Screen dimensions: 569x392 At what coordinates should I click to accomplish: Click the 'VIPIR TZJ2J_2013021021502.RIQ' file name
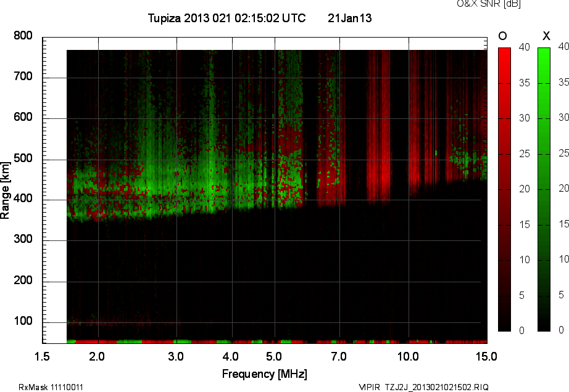pos(423,387)
